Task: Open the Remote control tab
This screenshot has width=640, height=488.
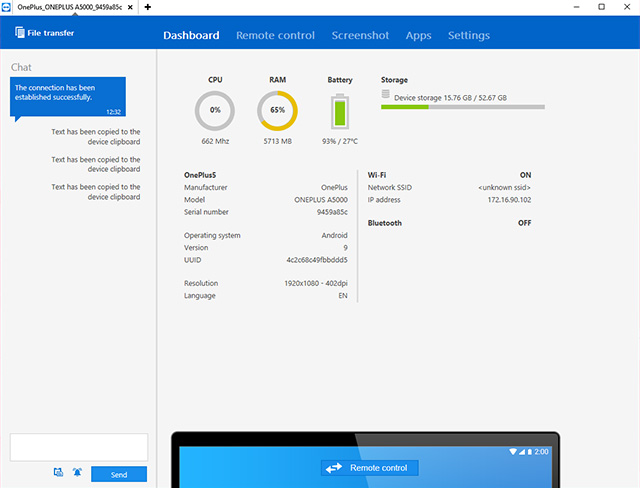Action: click(275, 35)
